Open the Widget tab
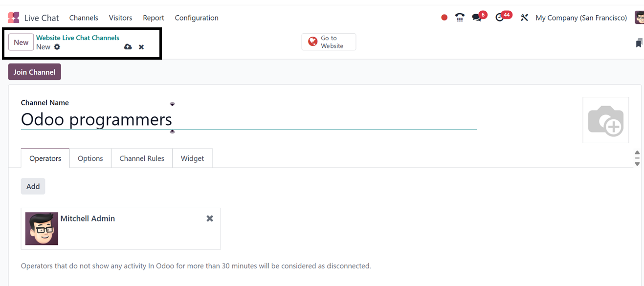Image resolution: width=644 pixels, height=286 pixels. pos(192,158)
